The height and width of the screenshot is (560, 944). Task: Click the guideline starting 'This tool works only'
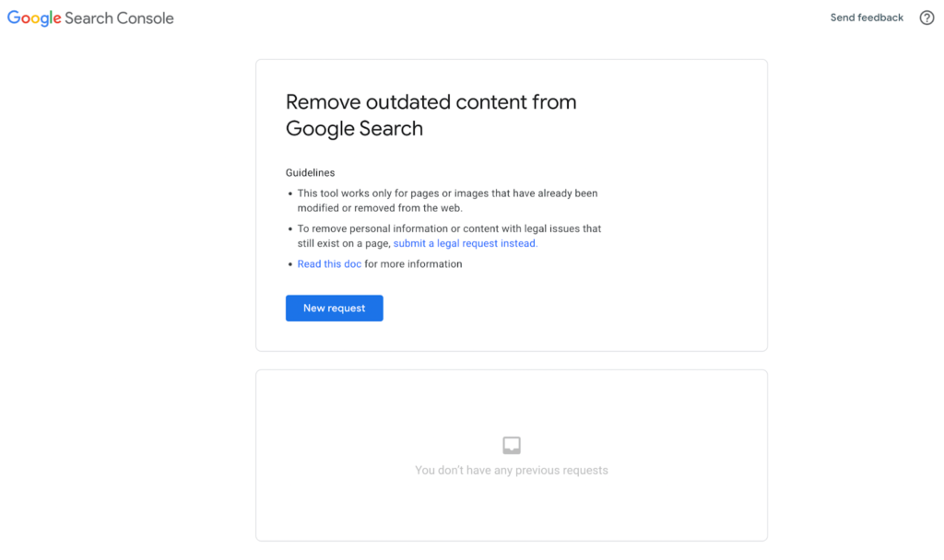point(447,201)
